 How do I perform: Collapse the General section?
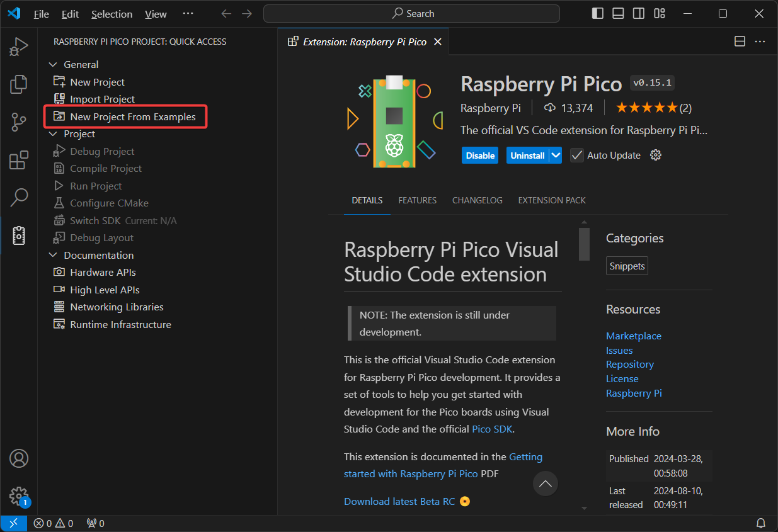tap(54, 64)
